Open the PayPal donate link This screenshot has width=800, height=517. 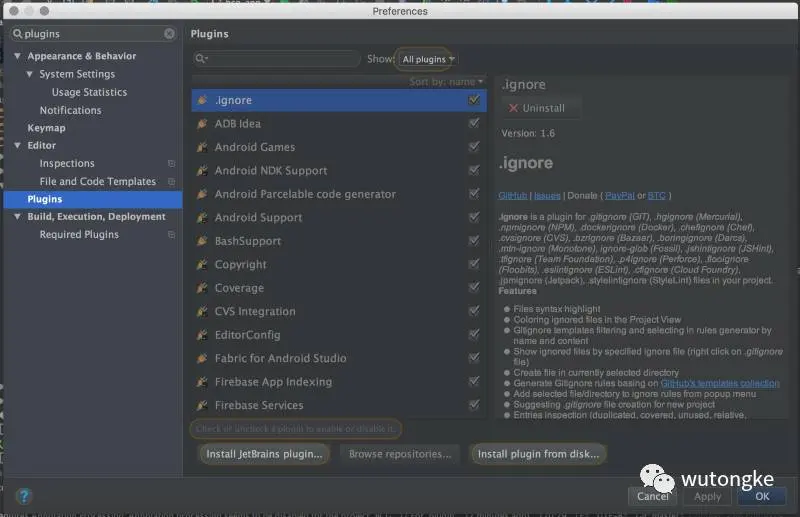tap(619, 195)
